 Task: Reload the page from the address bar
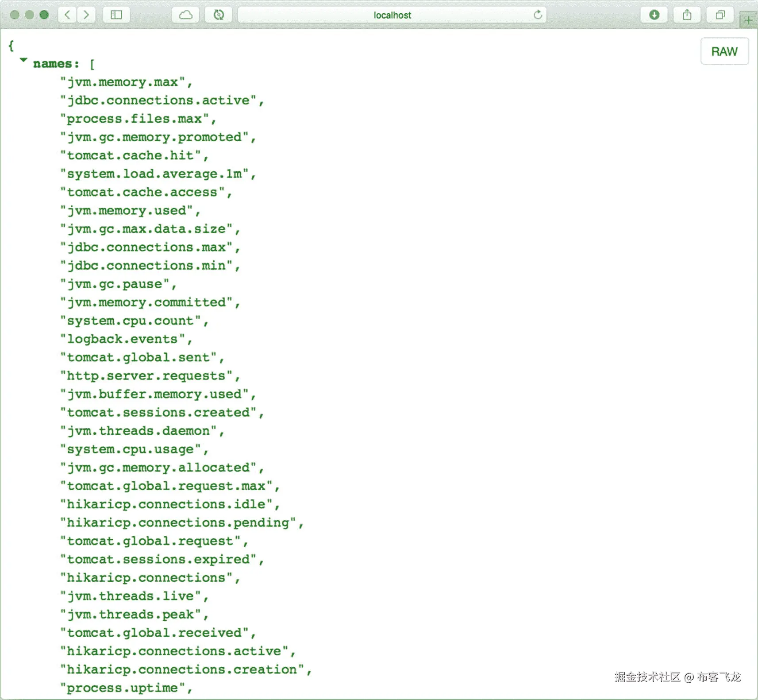tap(538, 15)
